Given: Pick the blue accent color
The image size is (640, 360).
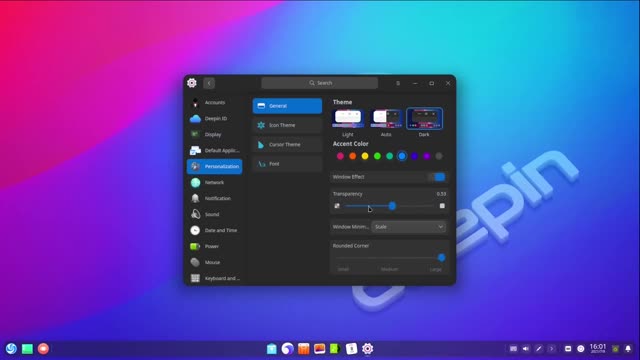Looking at the screenshot, I should pyautogui.click(x=402, y=156).
